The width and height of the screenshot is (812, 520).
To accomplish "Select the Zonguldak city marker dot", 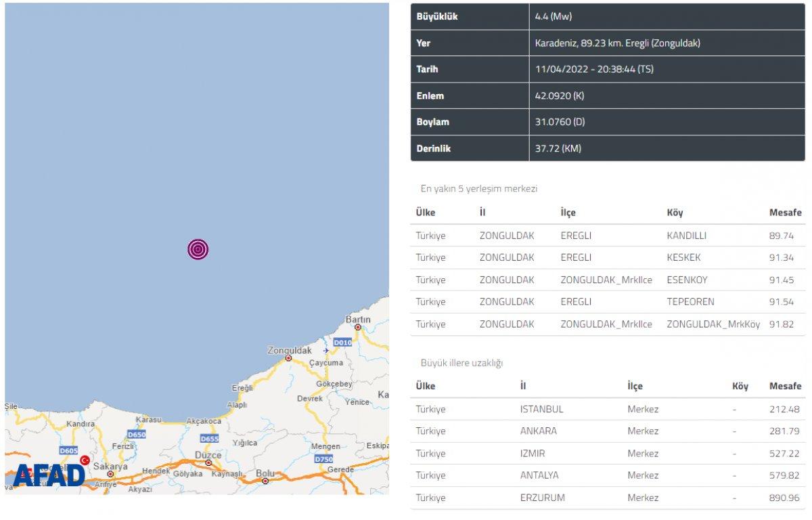I will 288,358.
